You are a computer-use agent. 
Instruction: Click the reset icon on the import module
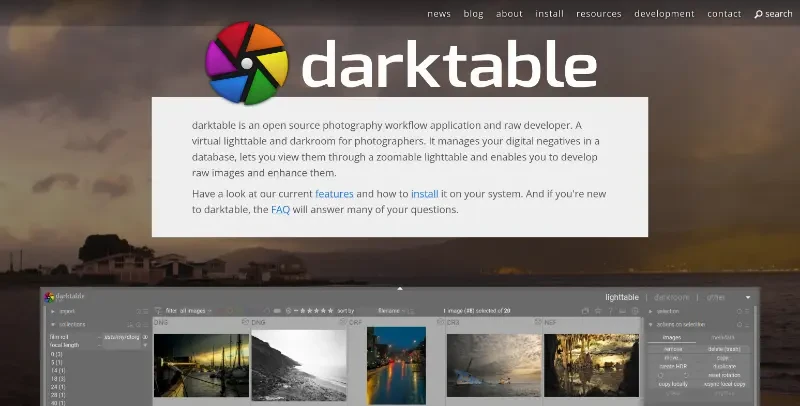(x=139, y=311)
